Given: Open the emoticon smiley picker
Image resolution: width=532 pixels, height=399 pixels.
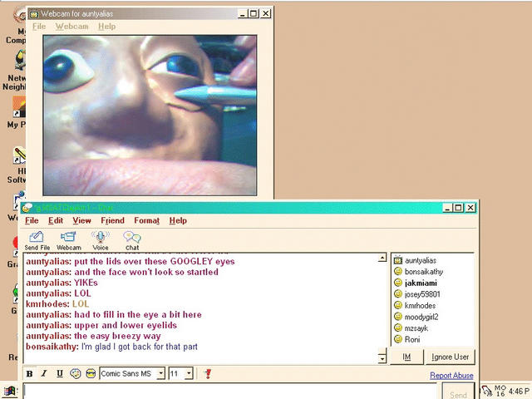Looking at the screenshot, I should pyautogui.click(x=91, y=373).
